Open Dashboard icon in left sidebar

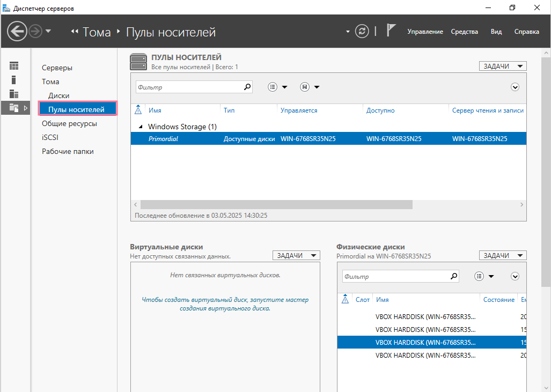tap(14, 66)
